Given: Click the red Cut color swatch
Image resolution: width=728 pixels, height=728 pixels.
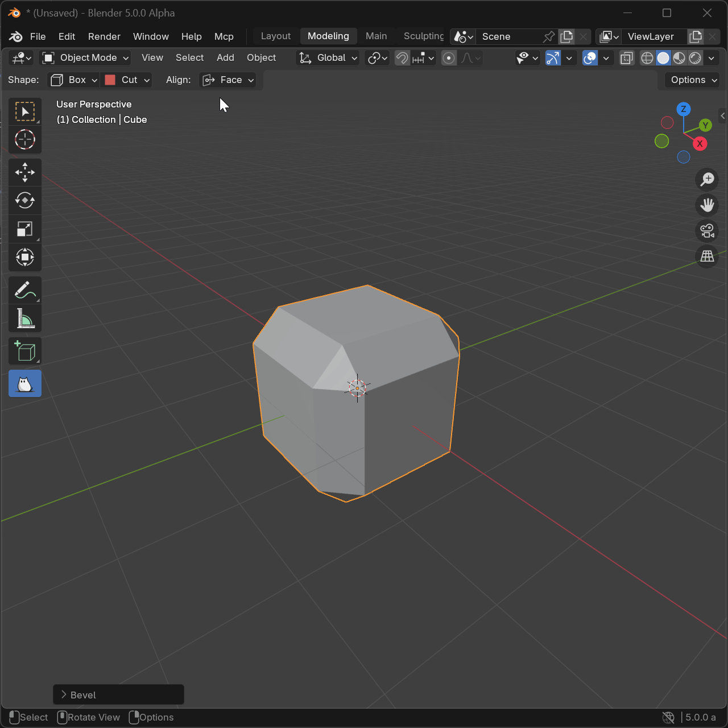Looking at the screenshot, I should [x=110, y=80].
